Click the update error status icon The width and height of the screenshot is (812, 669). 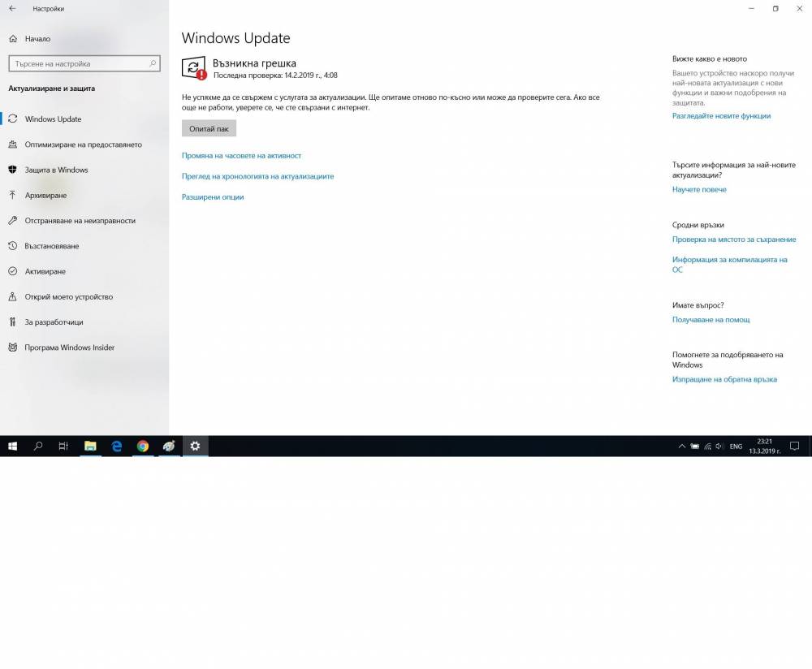pos(194,68)
